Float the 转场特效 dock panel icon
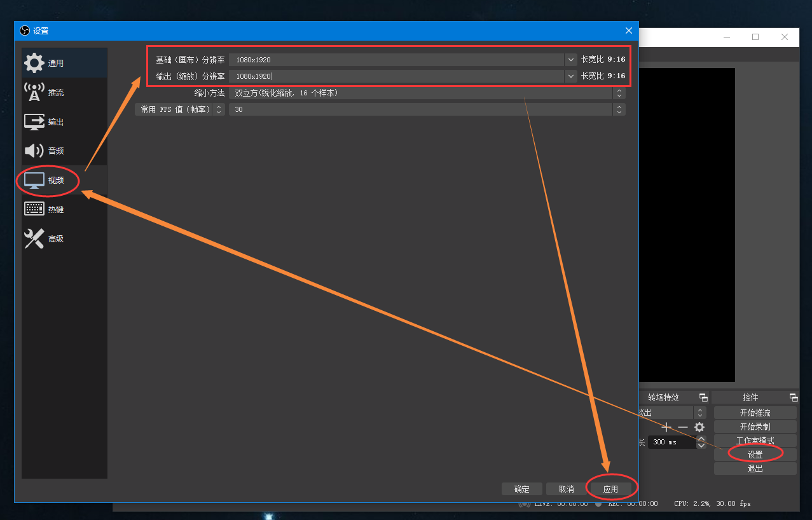The width and height of the screenshot is (812, 520). [703, 397]
